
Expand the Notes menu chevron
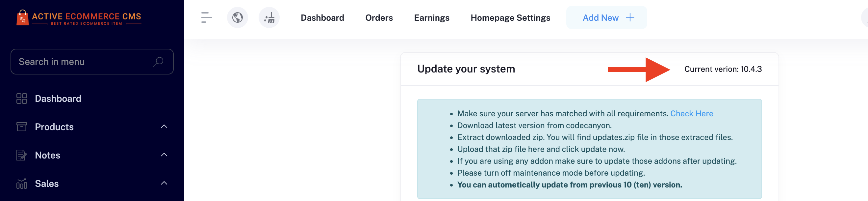pos(164,155)
